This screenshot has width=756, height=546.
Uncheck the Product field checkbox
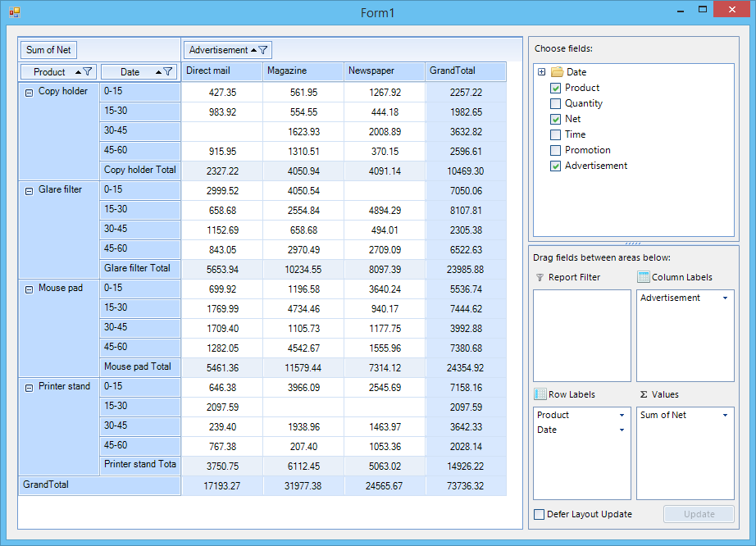(x=555, y=88)
